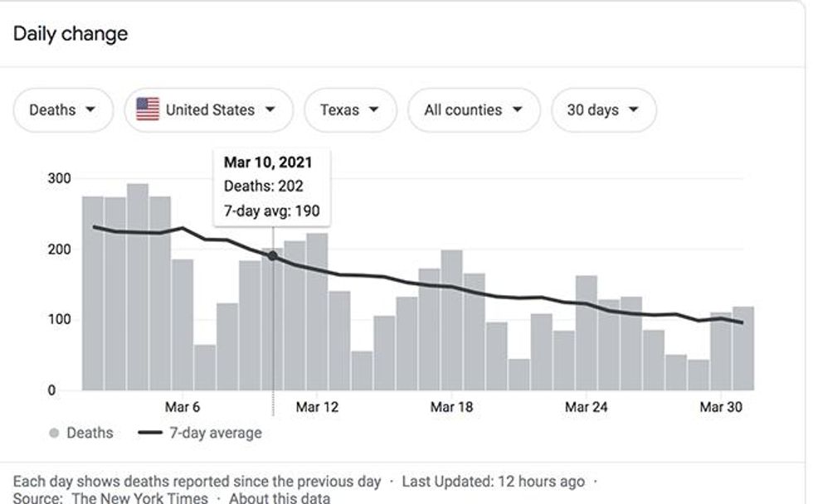The height and width of the screenshot is (504, 813).
Task: Open the About this data link
Action: click(279, 498)
